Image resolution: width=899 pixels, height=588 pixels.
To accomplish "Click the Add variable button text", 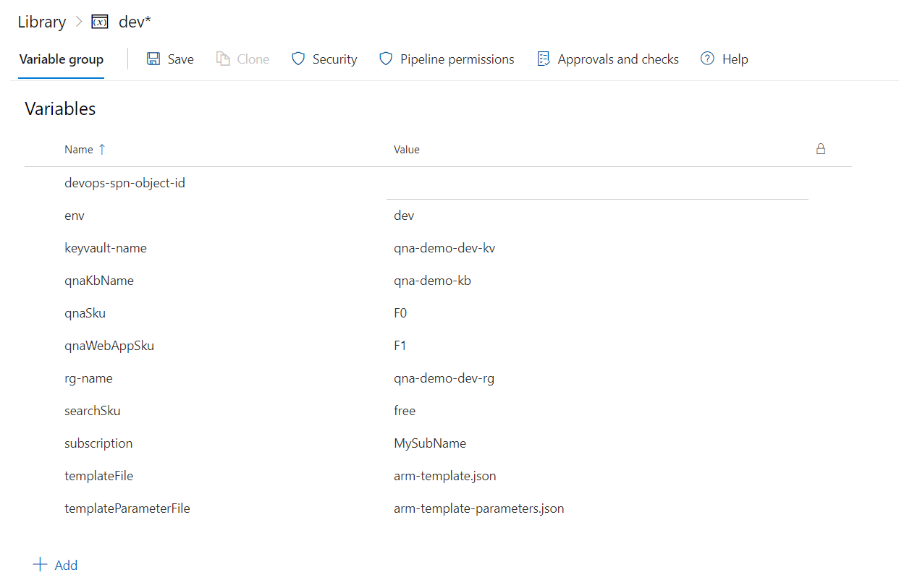I will point(66,566).
